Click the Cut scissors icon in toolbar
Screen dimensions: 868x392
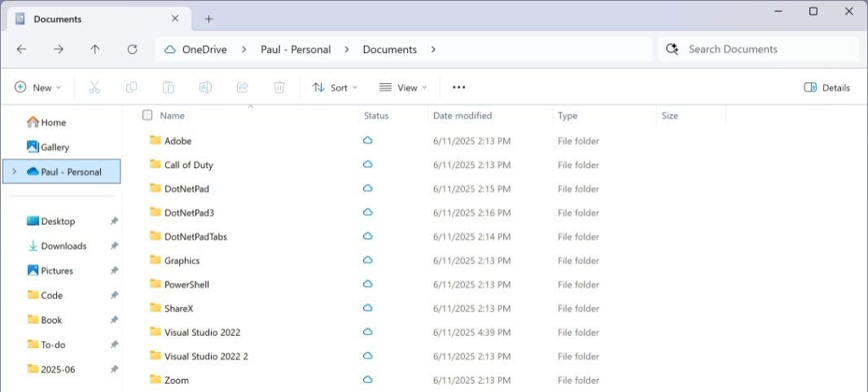(x=94, y=87)
